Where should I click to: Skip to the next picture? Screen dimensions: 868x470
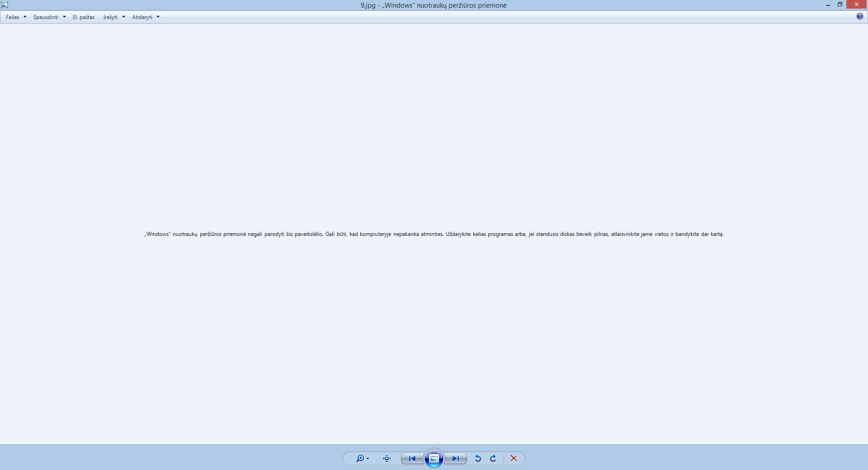click(x=456, y=458)
